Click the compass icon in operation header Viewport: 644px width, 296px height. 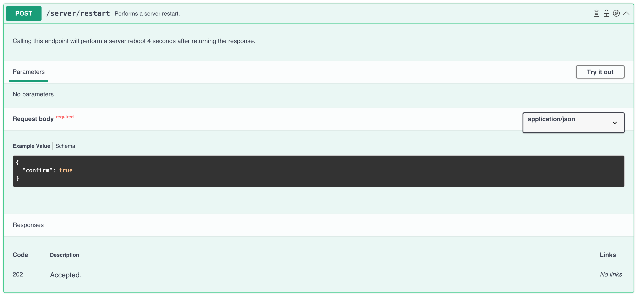tap(616, 14)
